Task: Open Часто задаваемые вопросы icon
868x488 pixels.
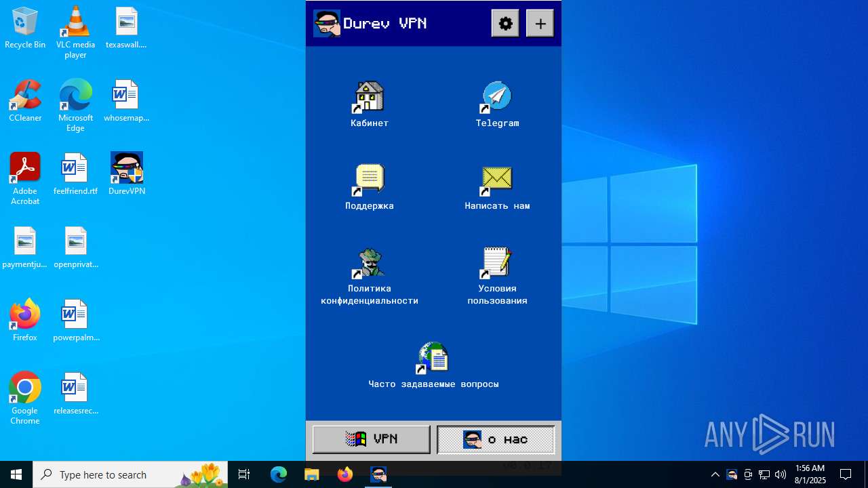Action: [x=433, y=358]
